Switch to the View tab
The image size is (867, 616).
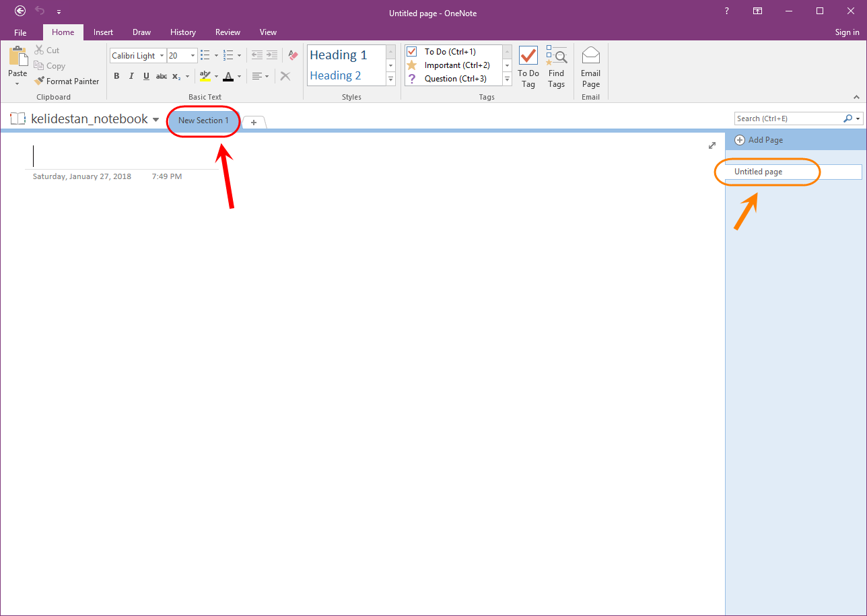pyautogui.click(x=268, y=32)
